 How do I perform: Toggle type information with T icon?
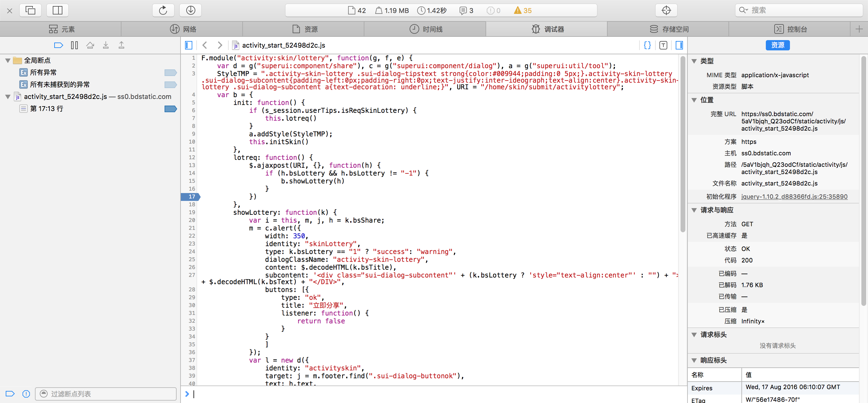pos(663,45)
